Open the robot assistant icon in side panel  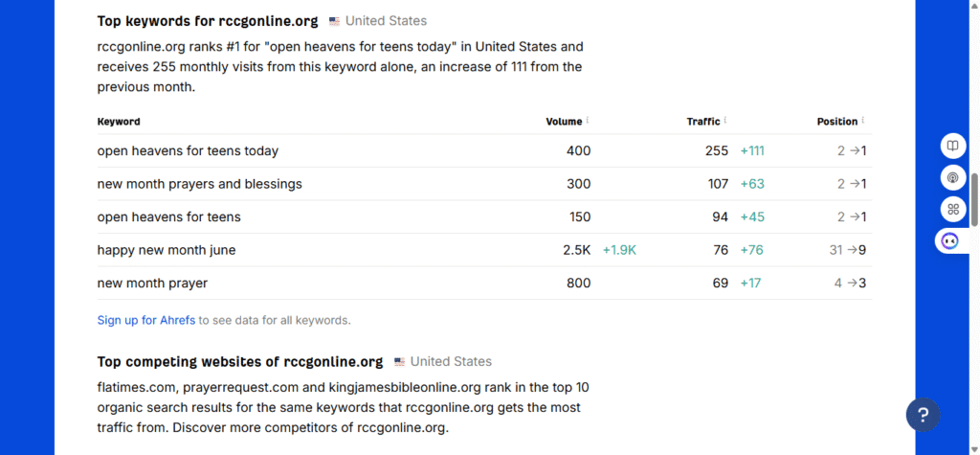tap(950, 241)
